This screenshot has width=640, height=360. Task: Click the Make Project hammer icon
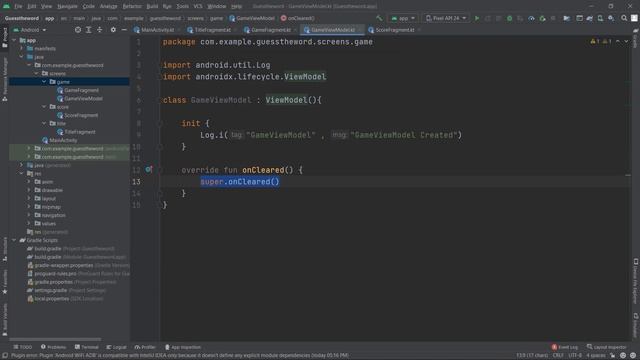379,18
